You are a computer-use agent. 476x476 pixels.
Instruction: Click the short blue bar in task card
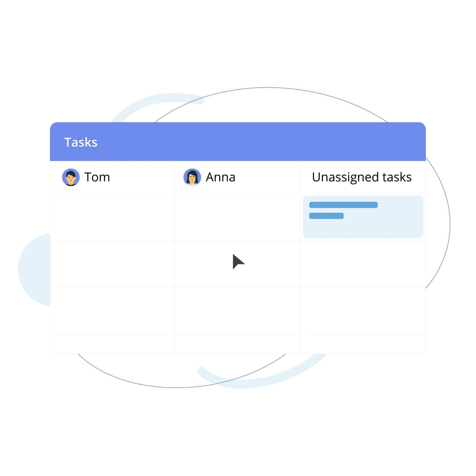click(326, 216)
